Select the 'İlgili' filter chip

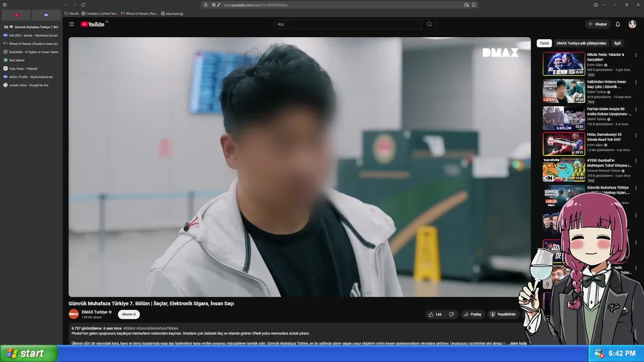(617, 43)
